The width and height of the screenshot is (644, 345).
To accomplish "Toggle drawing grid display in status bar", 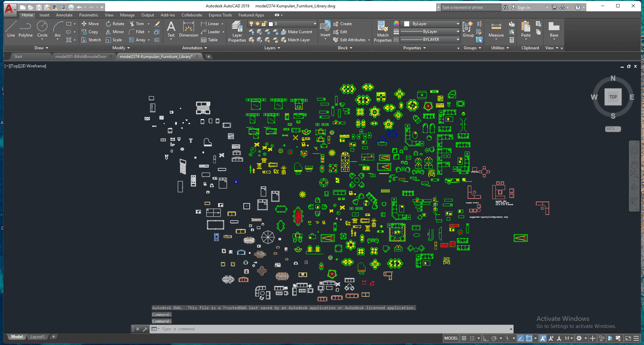I will [464, 338].
